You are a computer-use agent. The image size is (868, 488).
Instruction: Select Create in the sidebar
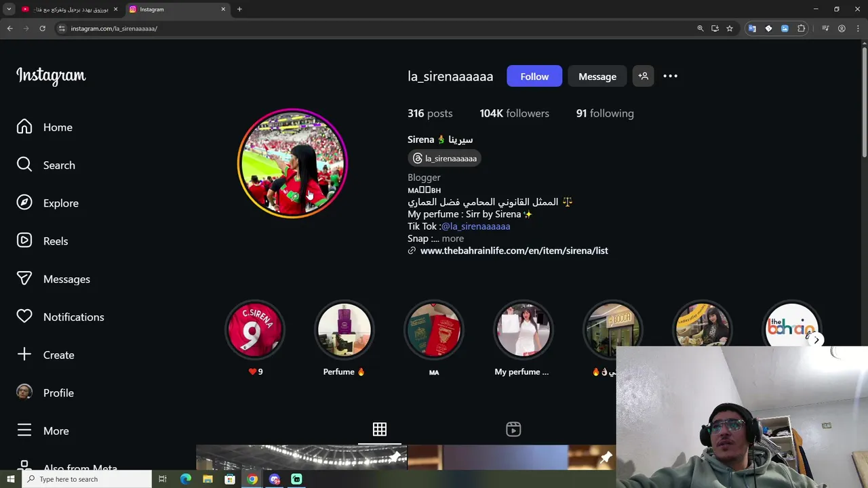(x=45, y=355)
